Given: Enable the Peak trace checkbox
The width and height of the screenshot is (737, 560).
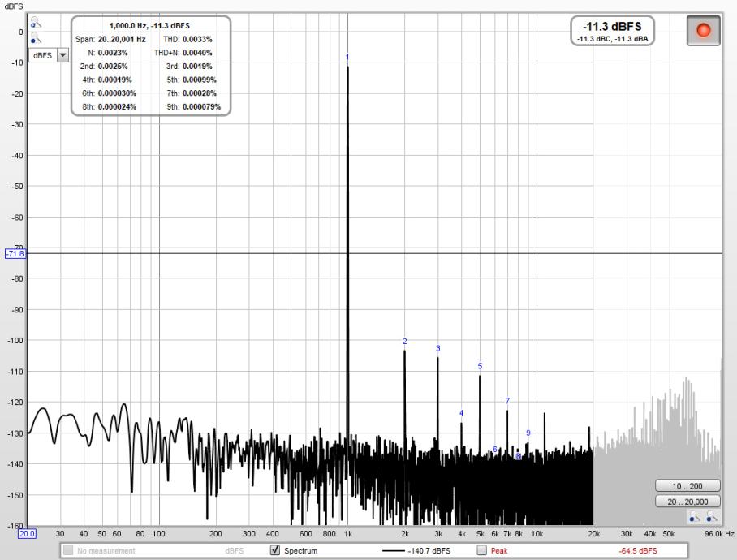Looking at the screenshot, I should [x=481, y=551].
